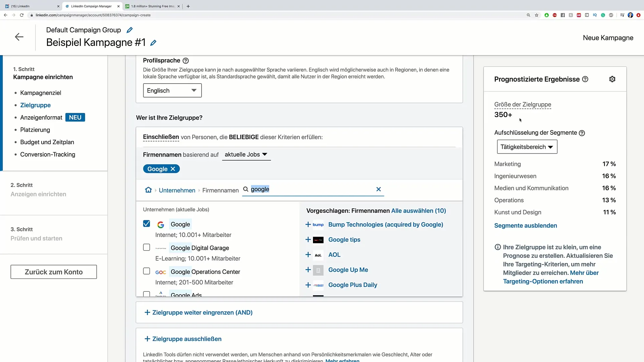Click the browser reload button
This screenshot has height=362, width=644.
[x=22, y=15]
